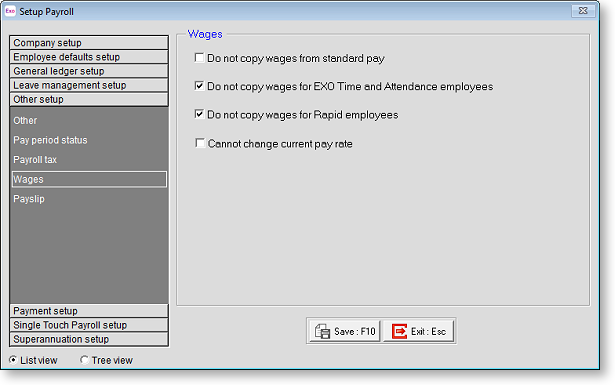Open the General ledger setup section

pos(89,71)
